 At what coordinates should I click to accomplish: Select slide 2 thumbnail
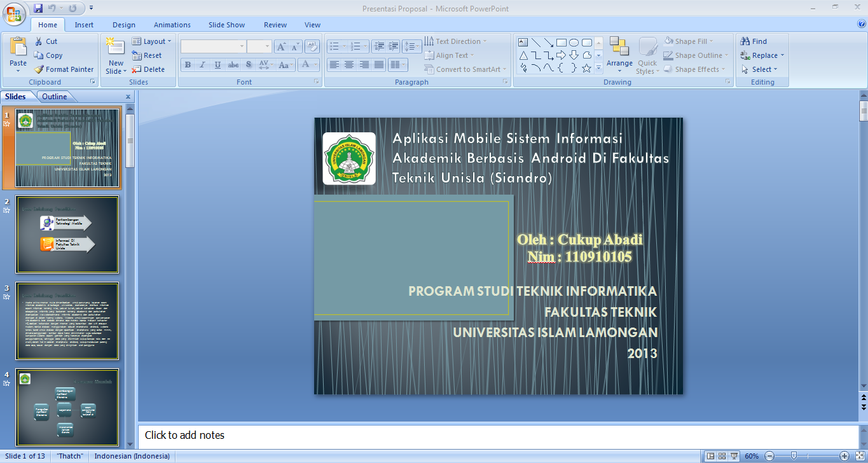(67, 234)
